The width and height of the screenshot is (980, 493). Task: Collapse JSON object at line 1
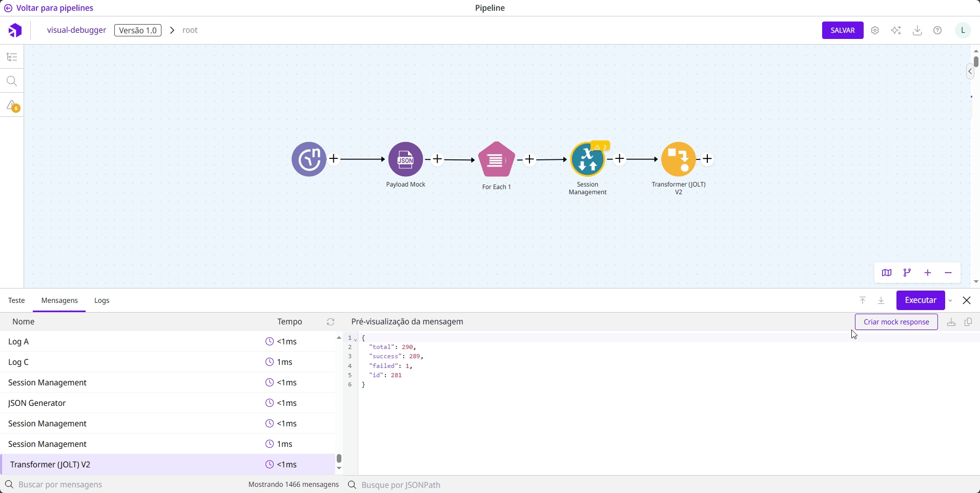pos(356,339)
